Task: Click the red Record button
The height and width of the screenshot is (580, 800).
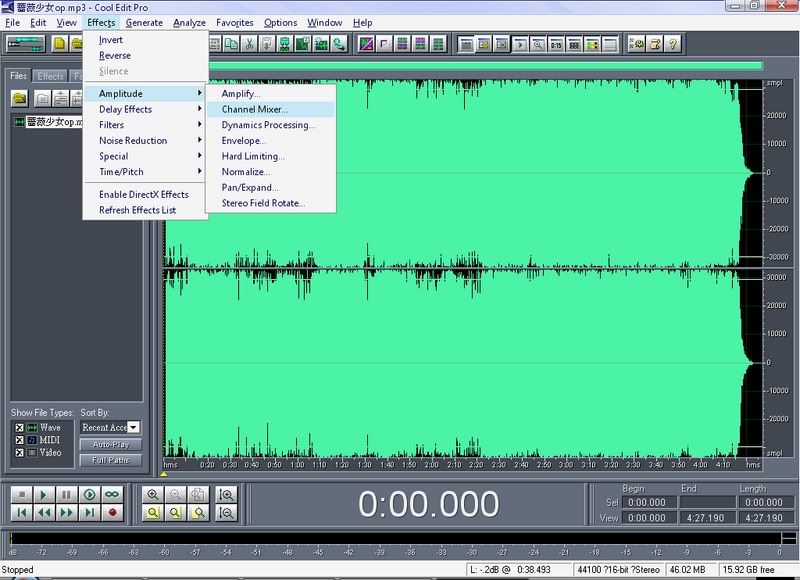Action: (x=112, y=512)
